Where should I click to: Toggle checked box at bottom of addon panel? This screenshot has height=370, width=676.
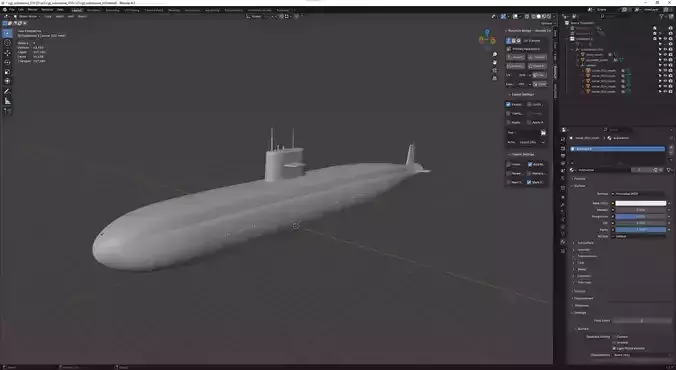(529, 182)
